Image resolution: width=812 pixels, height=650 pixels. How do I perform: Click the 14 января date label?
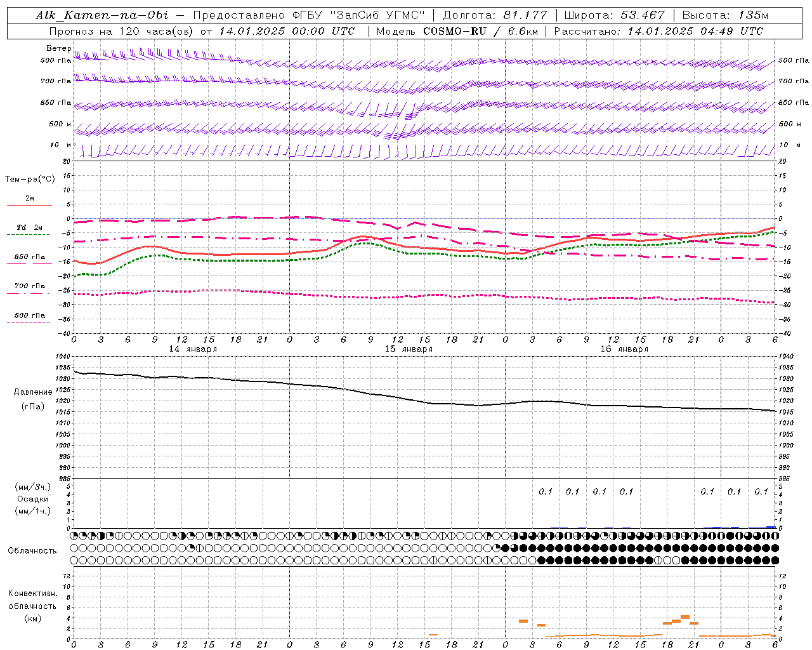point(193,349)
